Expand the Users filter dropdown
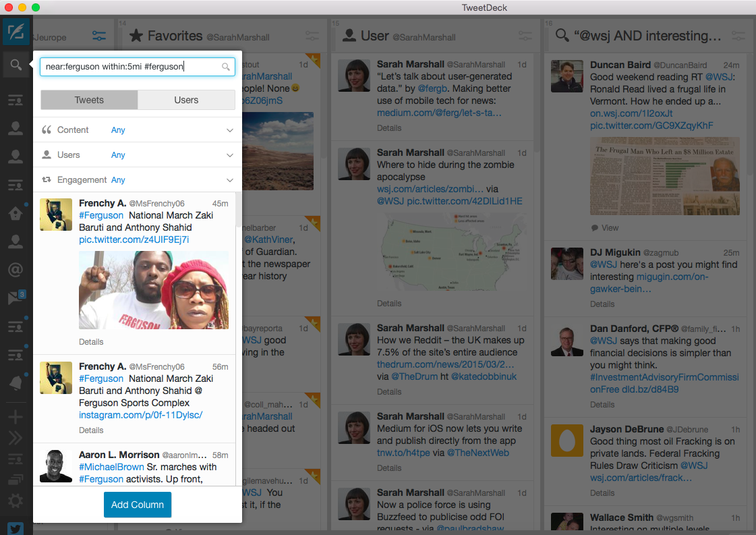This screenshot has width=756, height=535. 230,155
